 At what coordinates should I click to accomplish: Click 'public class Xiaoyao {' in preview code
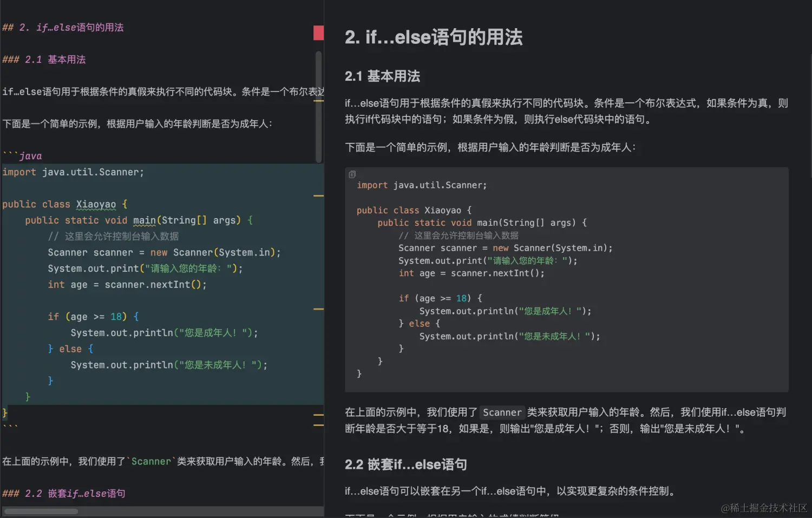[414, 210]
